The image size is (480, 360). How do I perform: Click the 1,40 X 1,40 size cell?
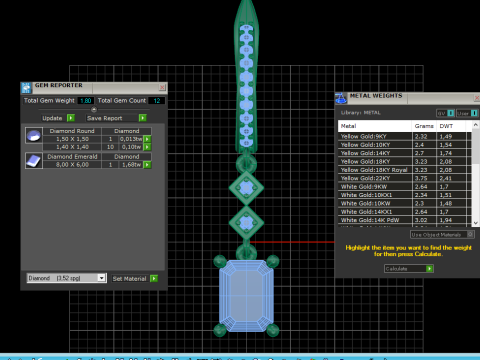click(x=72, y=147)
